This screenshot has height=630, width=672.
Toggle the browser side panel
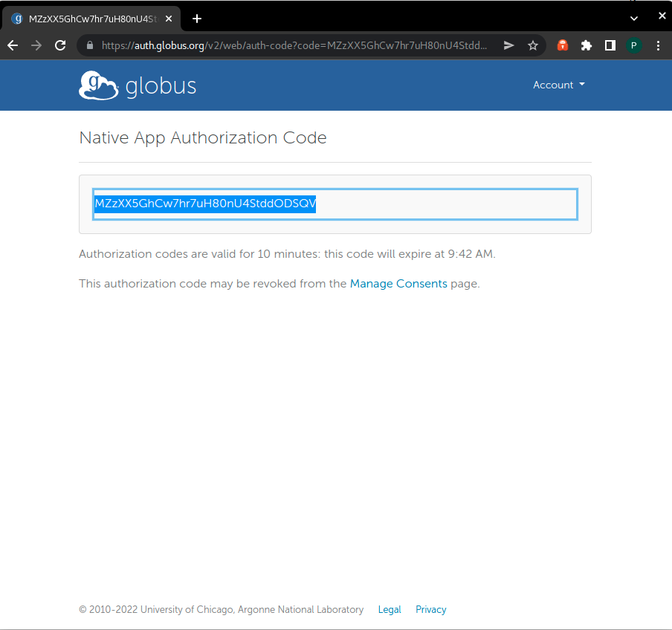(610, 45)
